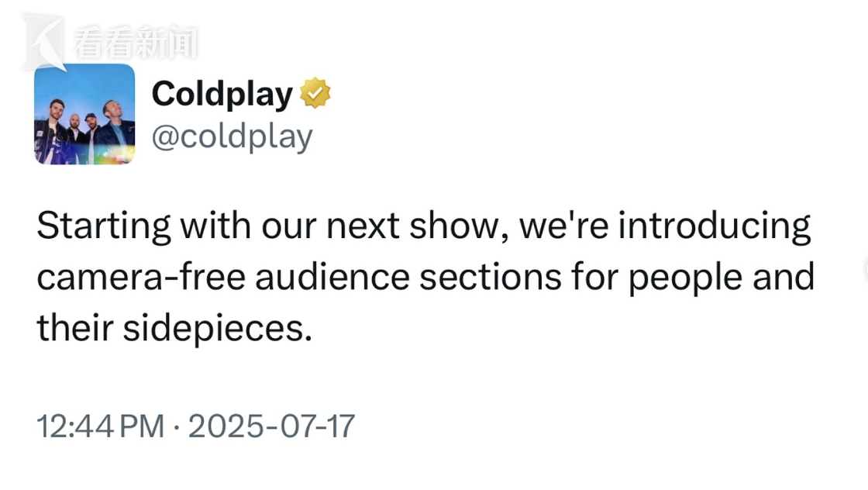
Task: Click the word "Starting" in the tweet
Action: (104, 226)
